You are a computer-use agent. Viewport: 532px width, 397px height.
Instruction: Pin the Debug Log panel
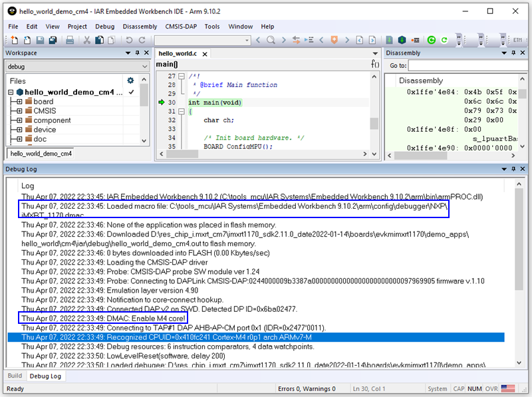(x=513, y=169)
